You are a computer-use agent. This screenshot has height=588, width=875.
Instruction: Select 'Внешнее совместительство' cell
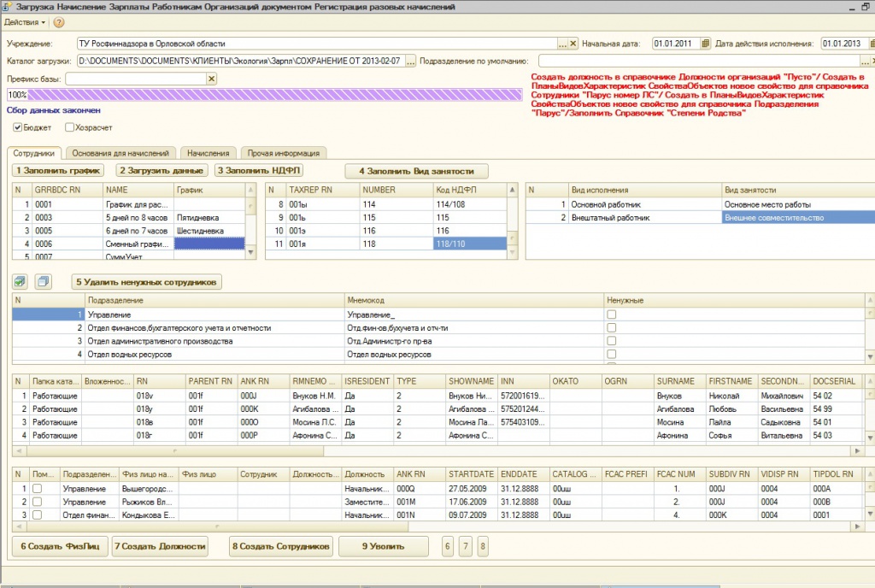point(798,218)
